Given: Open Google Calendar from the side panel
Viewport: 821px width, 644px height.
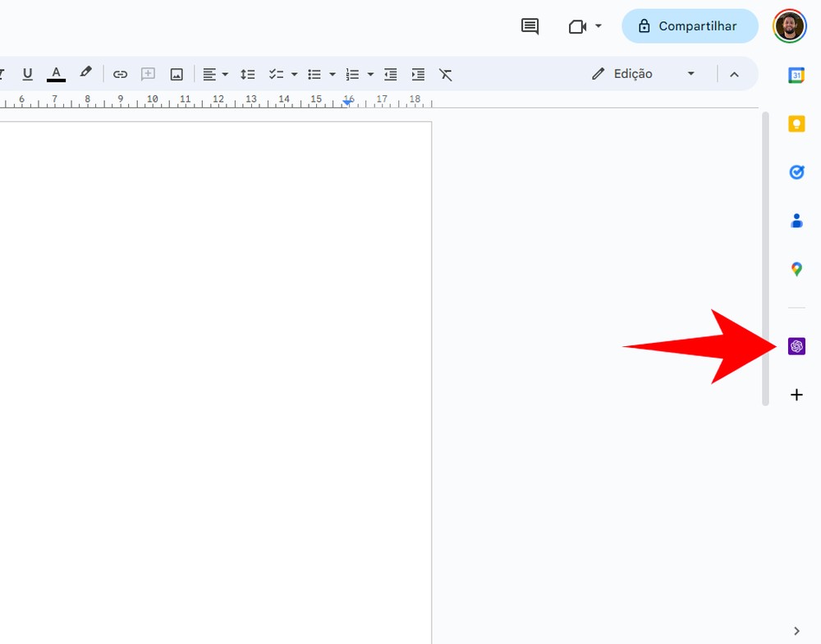Looking at the screenshot, I should 796,75.
